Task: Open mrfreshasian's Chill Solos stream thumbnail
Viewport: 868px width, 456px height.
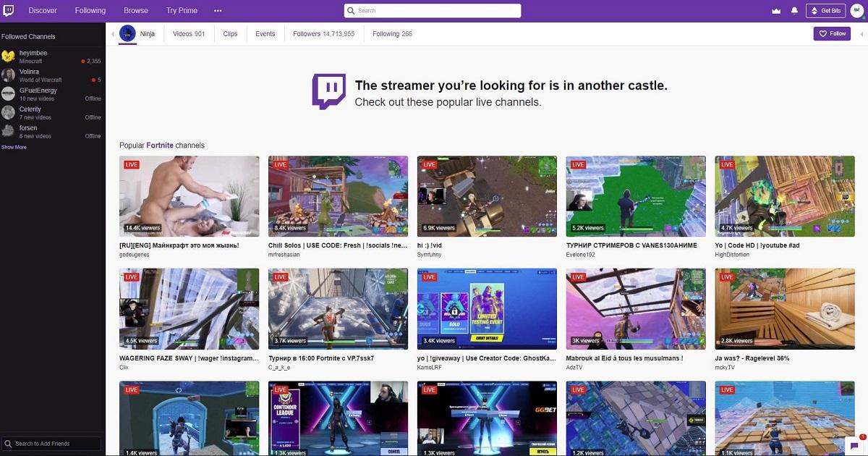Action: [338, 196]
